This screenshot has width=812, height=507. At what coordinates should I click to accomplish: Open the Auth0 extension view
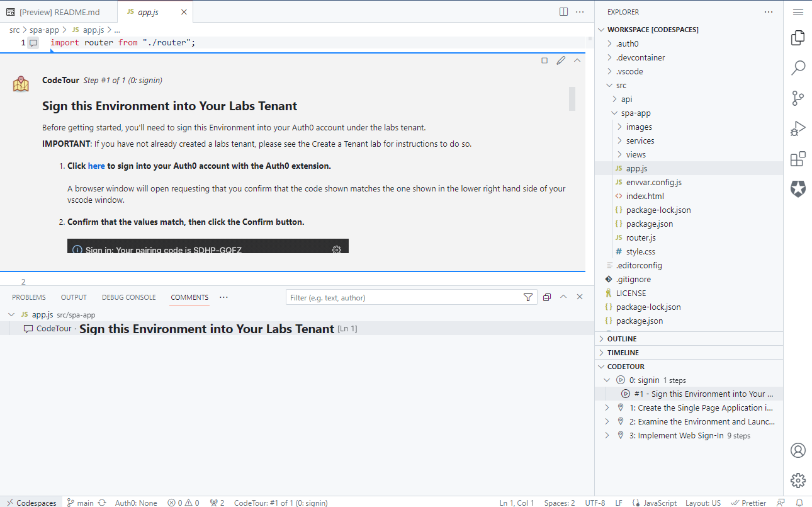798,188
